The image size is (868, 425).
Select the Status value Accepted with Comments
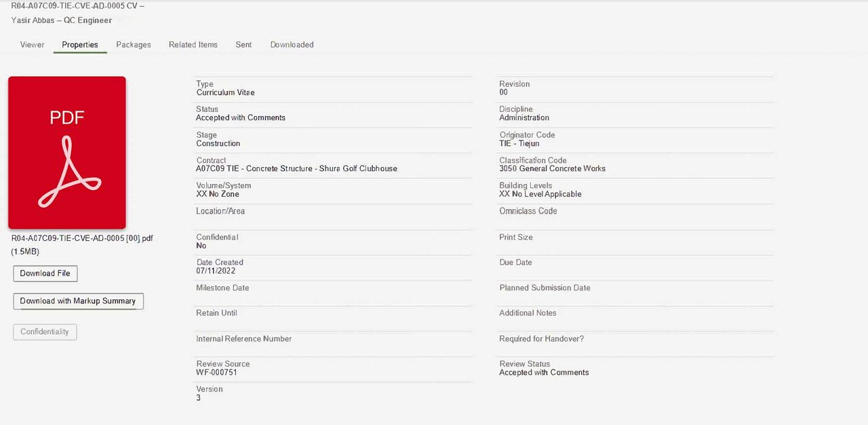point(241,117)
